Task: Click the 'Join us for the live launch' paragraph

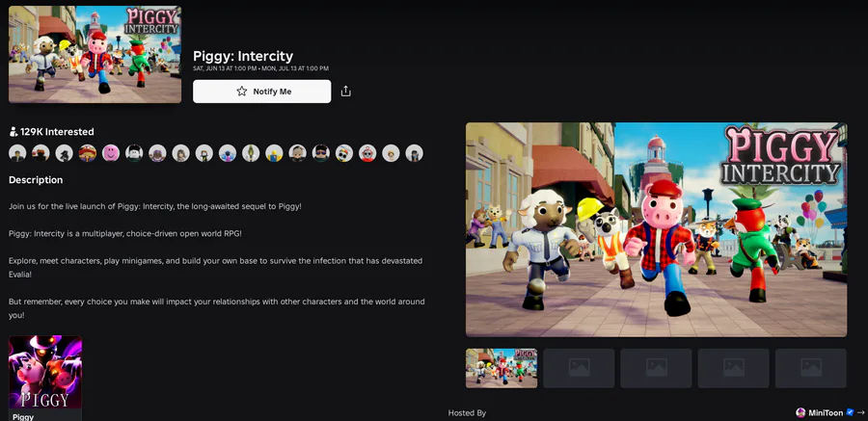Action: pyautogui.click(x=155, y=206)
